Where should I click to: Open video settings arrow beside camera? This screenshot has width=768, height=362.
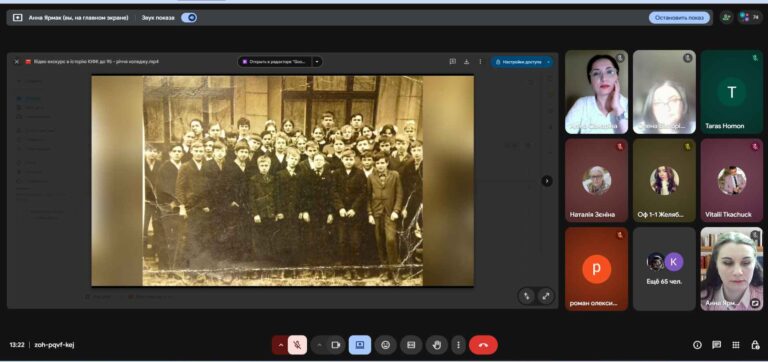coord(319,345)
